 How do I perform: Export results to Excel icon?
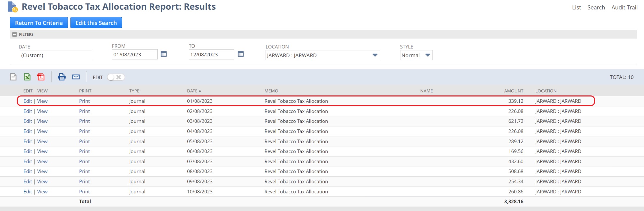click(x=27, y=77)
